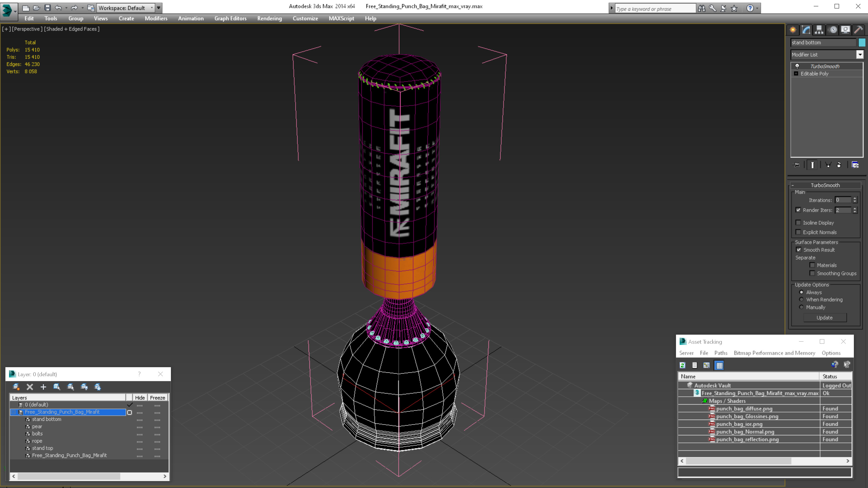Open the Modifiers menu
The width and height of the screenshot is (868, 488).
point(156,18)
